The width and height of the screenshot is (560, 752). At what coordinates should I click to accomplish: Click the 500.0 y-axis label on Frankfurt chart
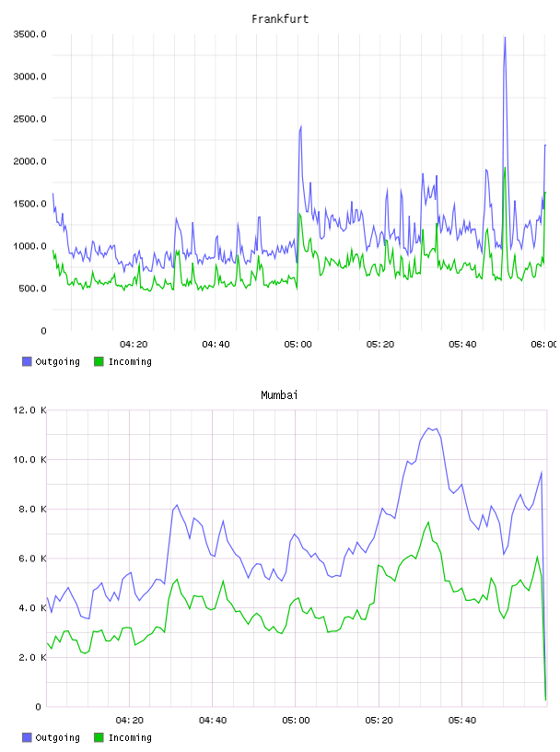click(32, 288)
